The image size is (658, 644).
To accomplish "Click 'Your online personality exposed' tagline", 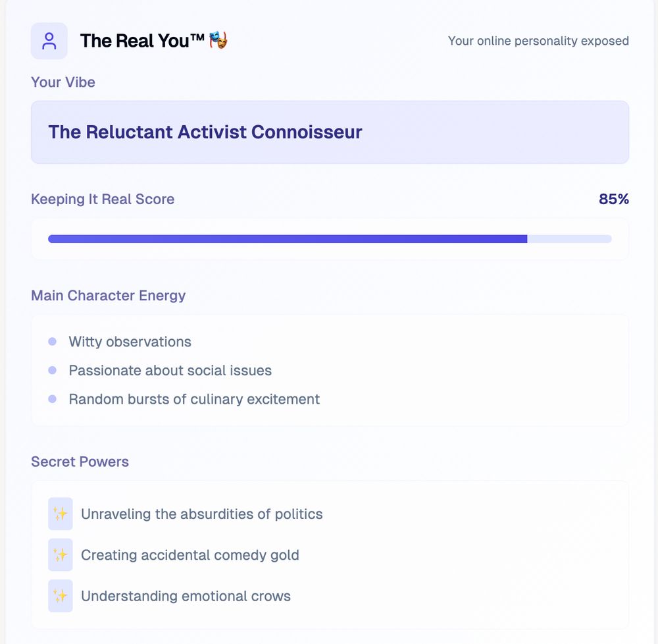I will [538, 41].
